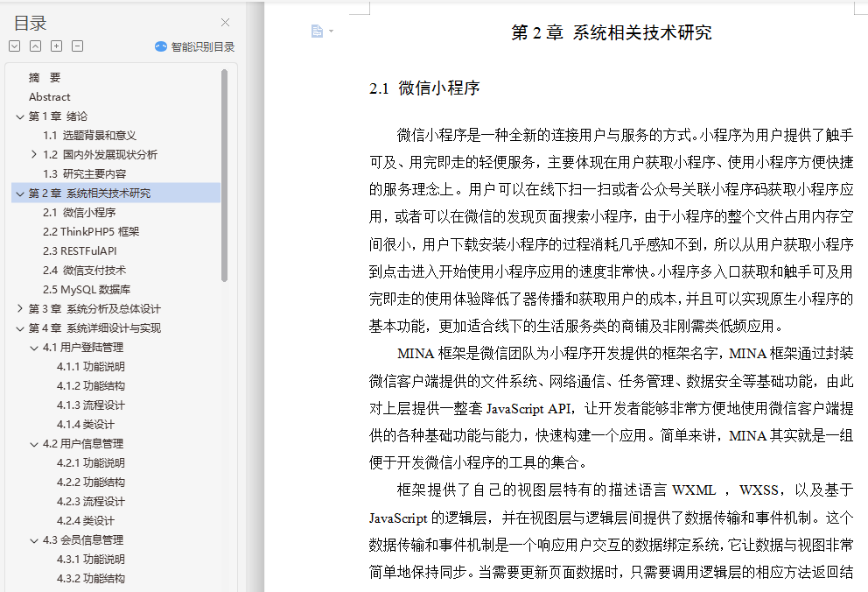Jump to 2.3 RESTFulAPI section
Image resolution: width=868 pixels, height=592 pixels.
[80, 250]
